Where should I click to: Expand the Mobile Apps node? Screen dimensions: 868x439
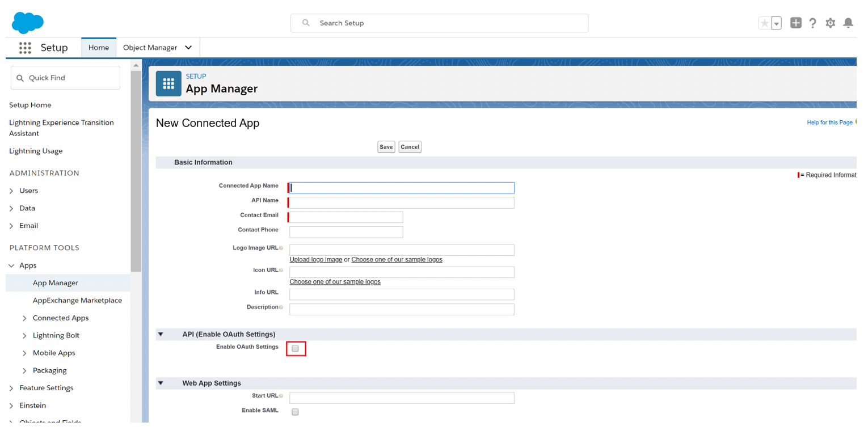24,353
